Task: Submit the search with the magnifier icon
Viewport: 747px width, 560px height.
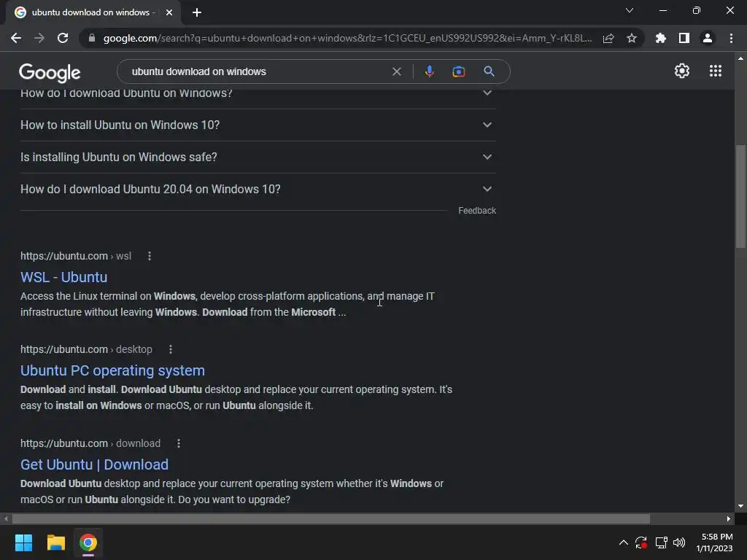Action: pyautogui.click(x=489, y=71)
